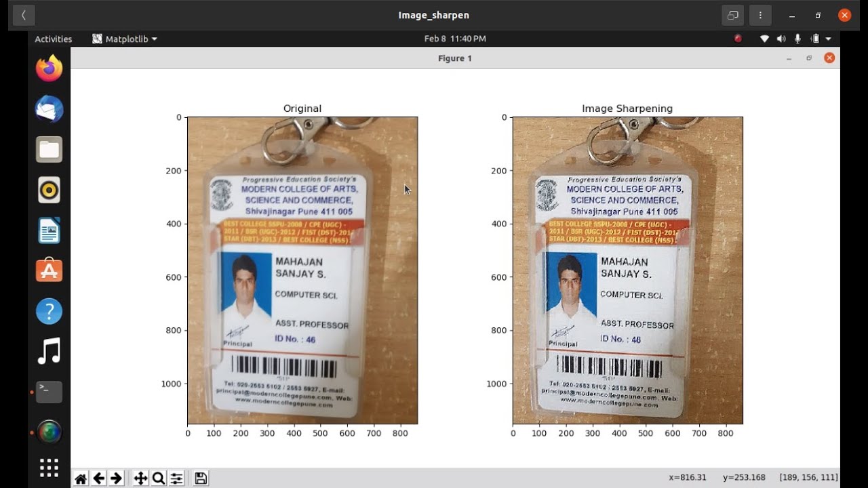Click the Original ID card image

click(x=302, y=270)
